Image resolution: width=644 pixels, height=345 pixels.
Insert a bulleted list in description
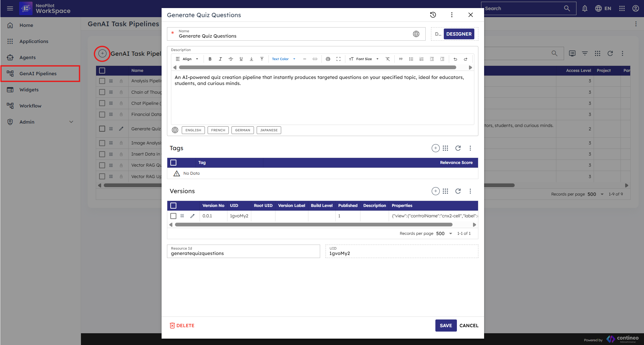(411, 59)
